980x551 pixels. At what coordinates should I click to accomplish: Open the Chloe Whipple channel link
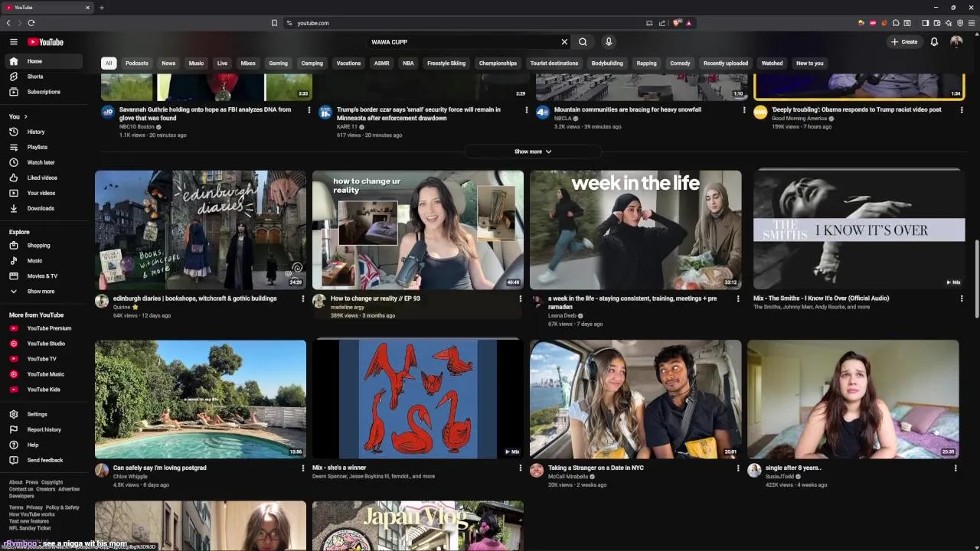tap(130, 477)
